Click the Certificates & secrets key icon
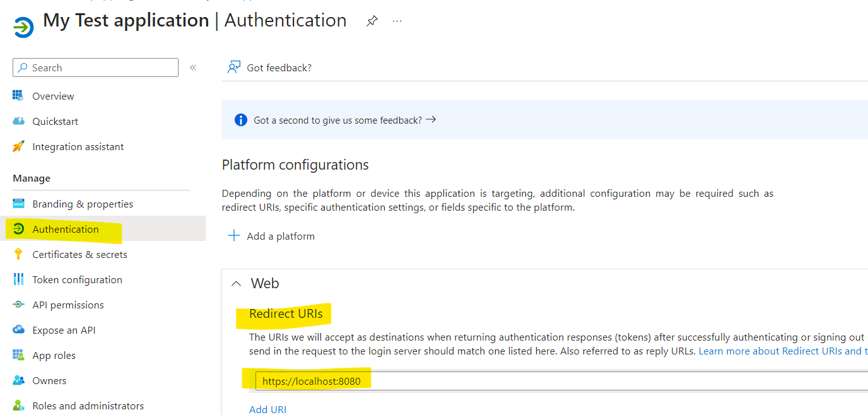The image size is (868, 415). pyautogui.click(x=20, y=254)
